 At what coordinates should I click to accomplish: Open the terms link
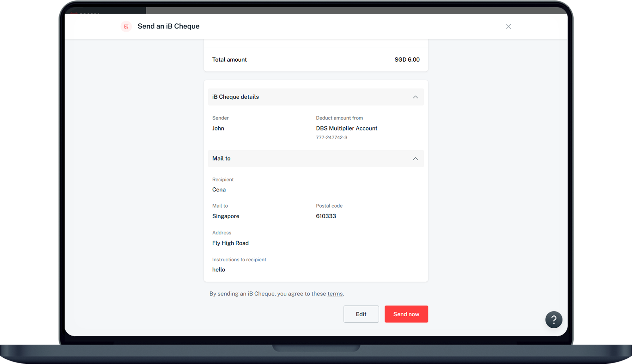point(335,294)
